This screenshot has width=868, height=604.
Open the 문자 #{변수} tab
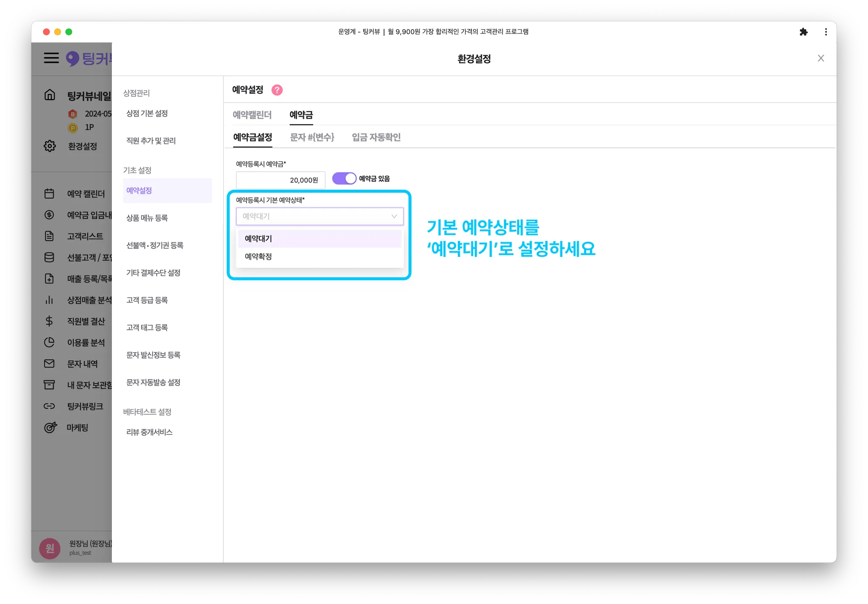[x=312, y=137]
